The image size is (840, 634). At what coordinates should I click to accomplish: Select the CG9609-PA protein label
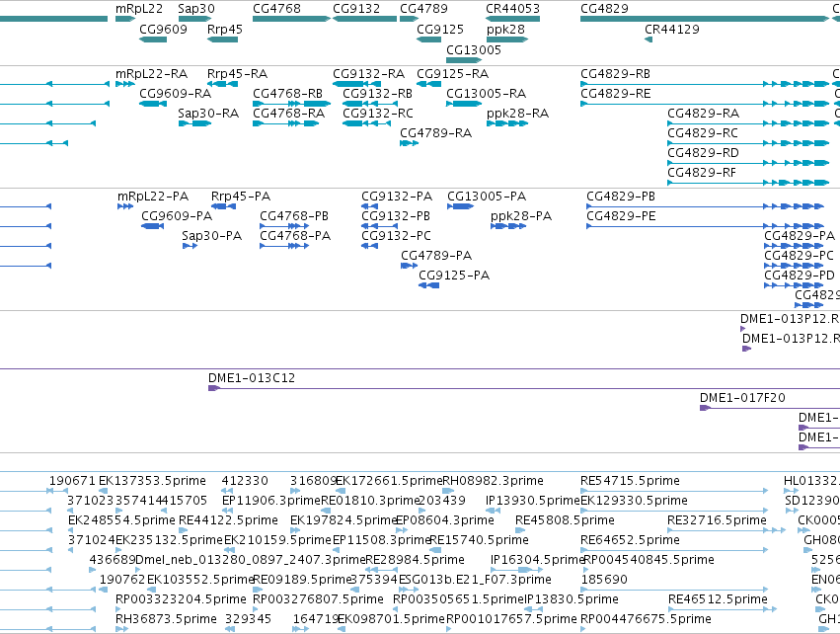pyautogui.click(x=177, y=216)
